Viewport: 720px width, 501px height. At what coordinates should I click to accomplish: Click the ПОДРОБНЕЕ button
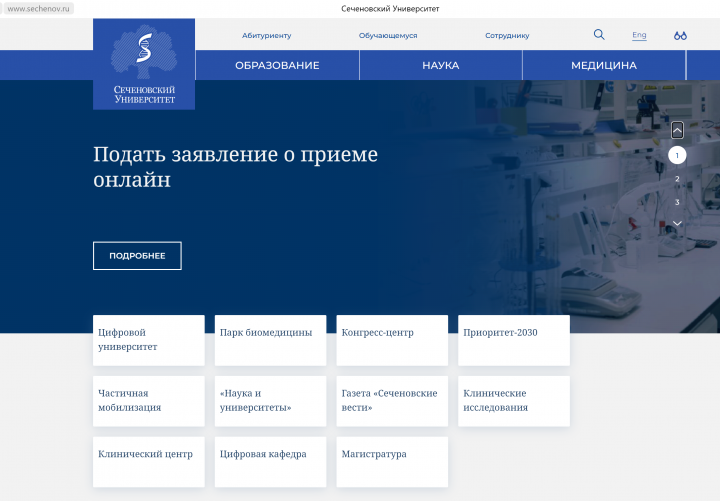(137, 256)
